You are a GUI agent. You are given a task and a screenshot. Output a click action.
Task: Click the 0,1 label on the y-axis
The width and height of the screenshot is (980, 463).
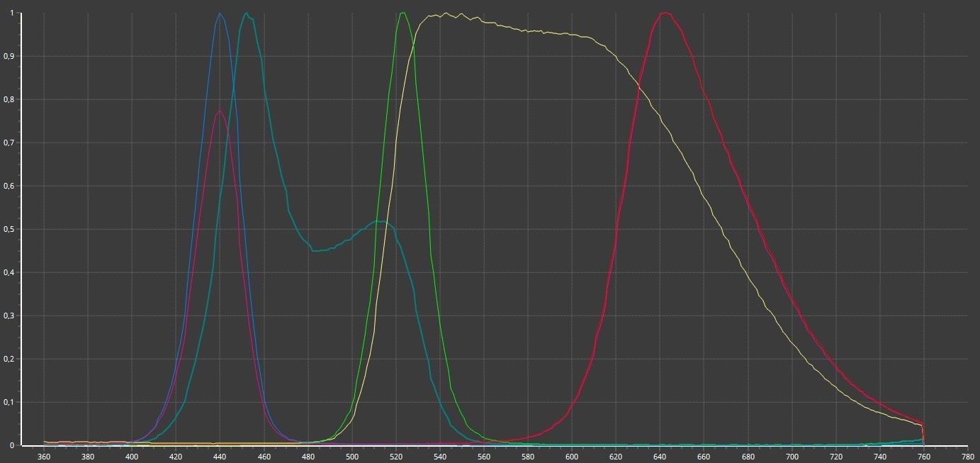coord(9,402)
